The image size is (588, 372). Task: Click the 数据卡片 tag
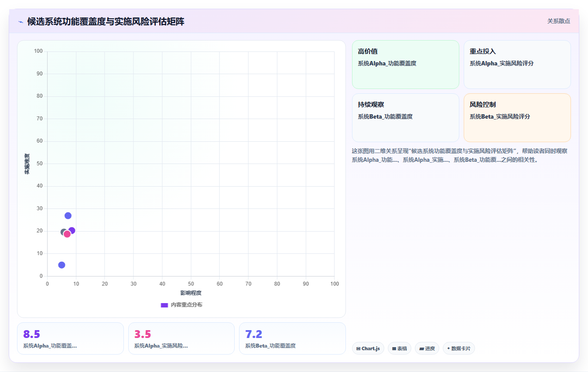point(459,348)
